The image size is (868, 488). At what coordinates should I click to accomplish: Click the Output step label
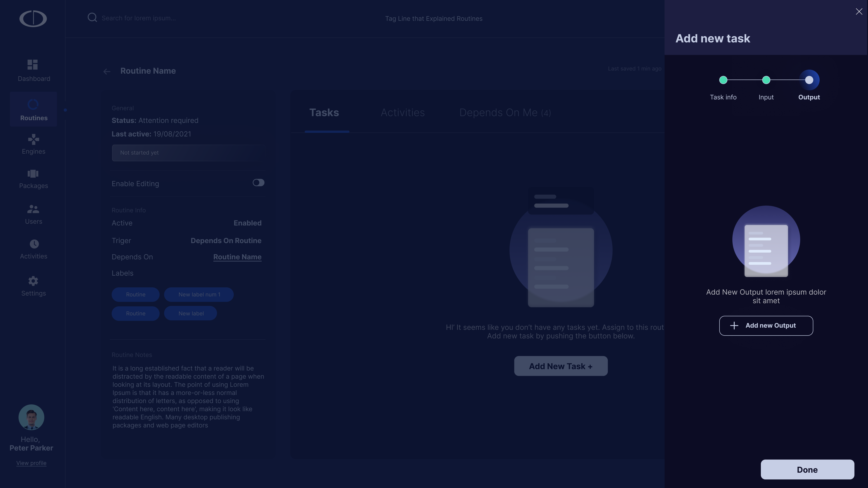coord(809,97)
